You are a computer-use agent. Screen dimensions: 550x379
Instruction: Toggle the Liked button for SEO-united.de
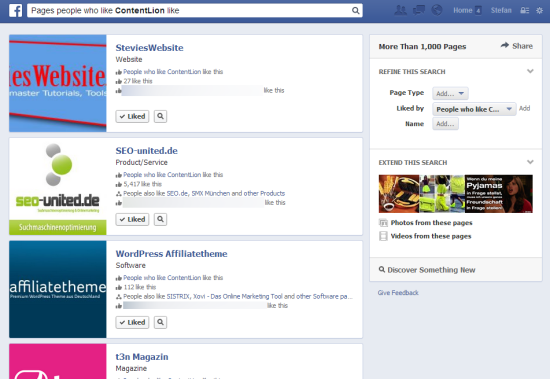click(x=132, y=219)
